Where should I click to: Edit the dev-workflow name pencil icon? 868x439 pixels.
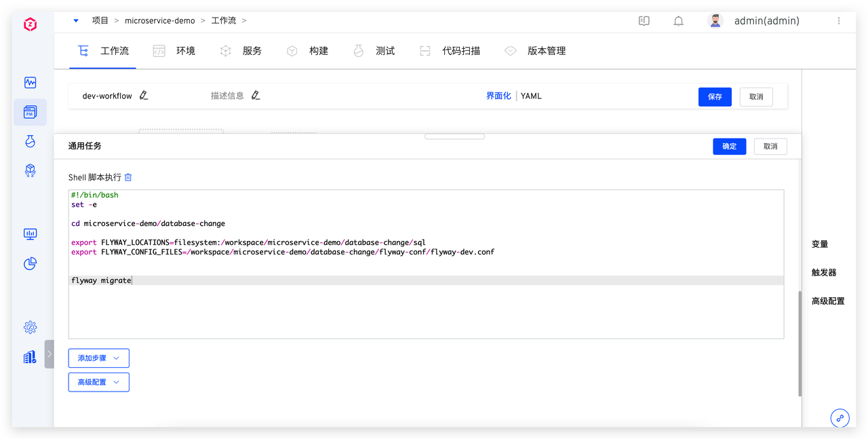tap(143, 96)
